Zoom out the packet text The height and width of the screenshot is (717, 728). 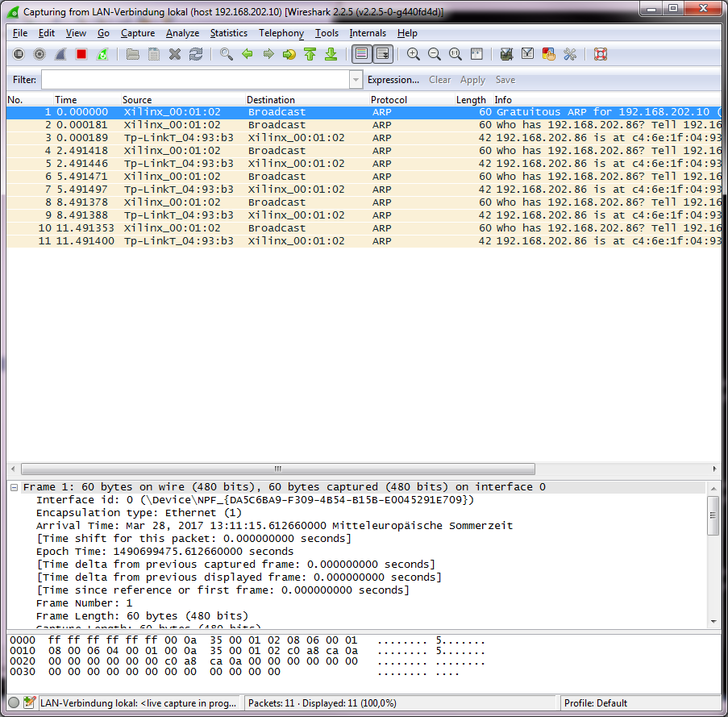click(x=434, y=54)
